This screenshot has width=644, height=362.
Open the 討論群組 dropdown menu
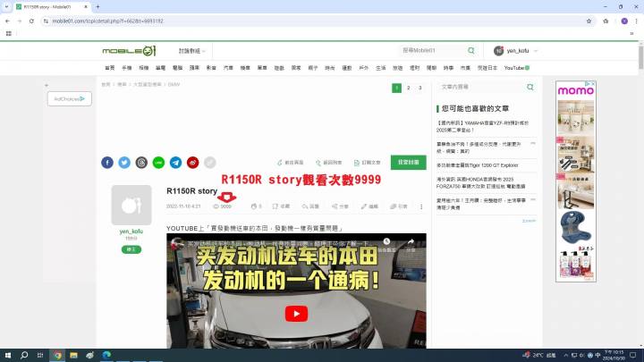point(192,51)
